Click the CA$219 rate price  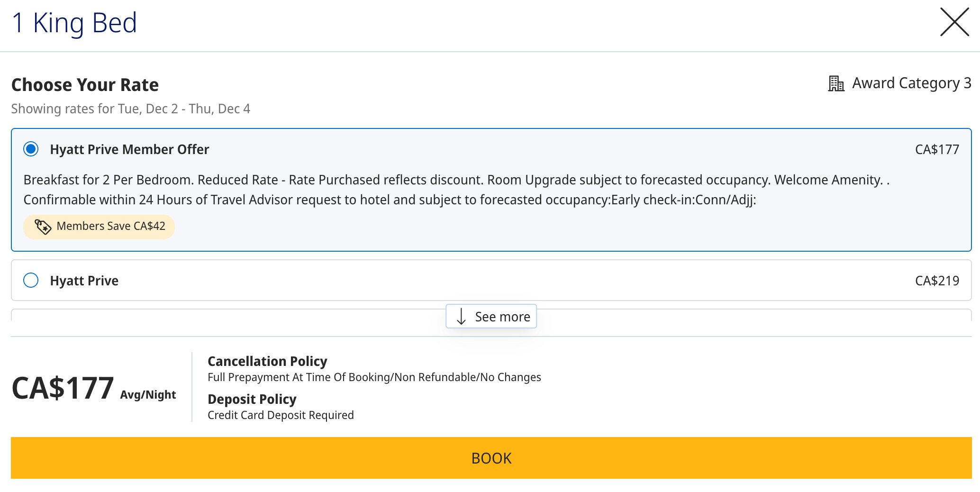point(936,281)
